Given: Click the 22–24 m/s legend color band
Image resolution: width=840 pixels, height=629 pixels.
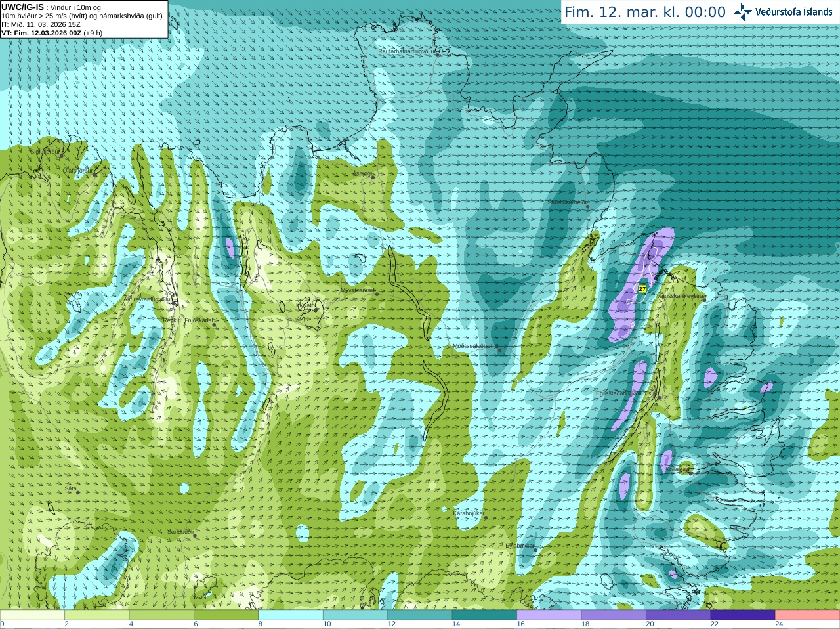Looking at the screenshot, I should click(743, 615).
